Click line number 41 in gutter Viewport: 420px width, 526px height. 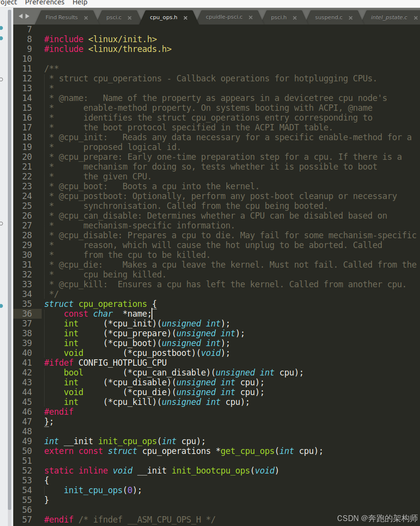(27, 363)
